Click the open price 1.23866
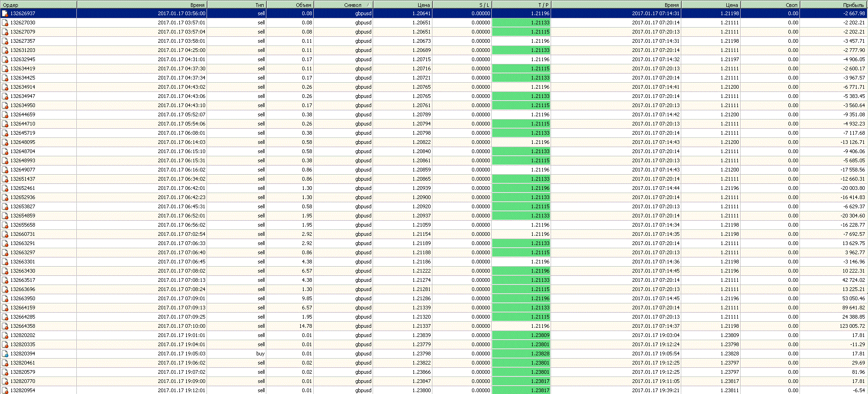The height and width of the screenshot is (394, 868). [x=421, y=372]
